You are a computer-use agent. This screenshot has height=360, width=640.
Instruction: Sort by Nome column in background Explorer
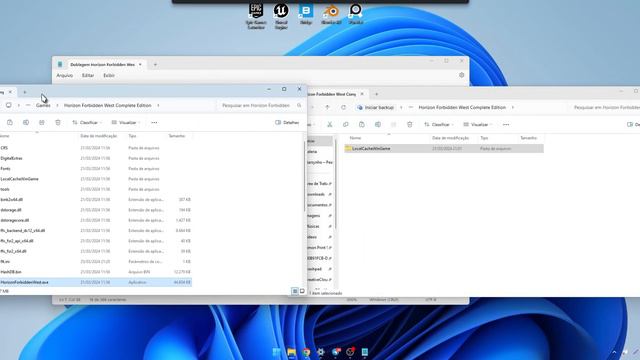click(355, 138)
